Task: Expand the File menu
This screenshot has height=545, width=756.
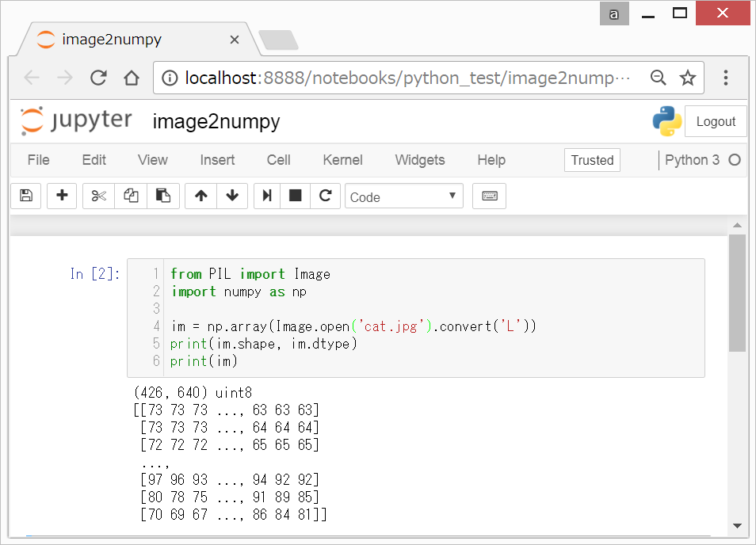Action: (38, 160)
